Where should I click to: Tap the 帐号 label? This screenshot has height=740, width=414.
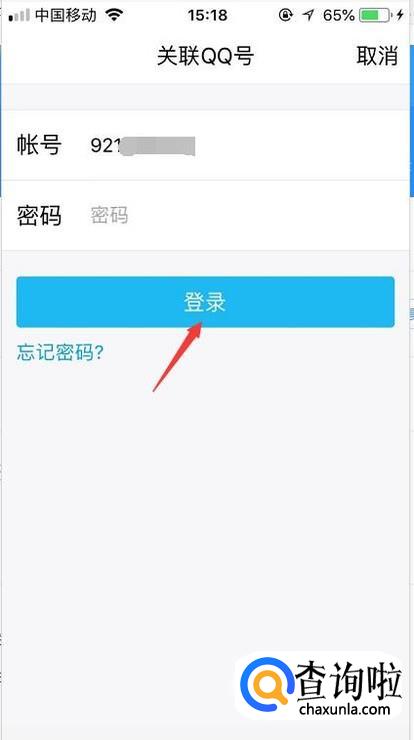point(39,145)
